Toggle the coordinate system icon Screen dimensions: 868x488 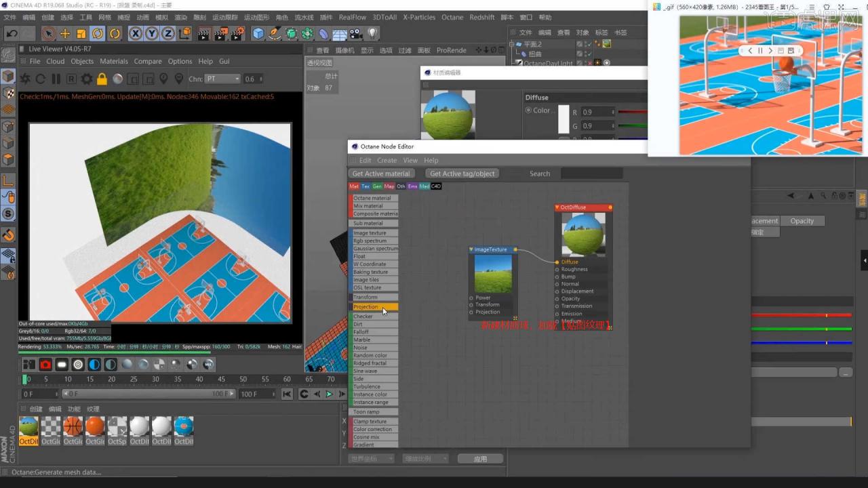tap(185, 33)
